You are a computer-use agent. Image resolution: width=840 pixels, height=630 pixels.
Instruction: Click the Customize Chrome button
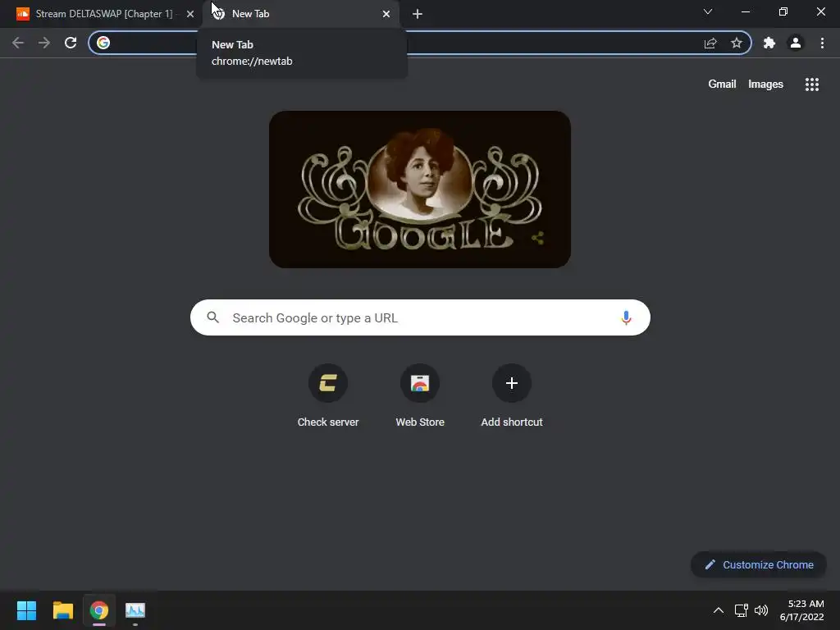click(759, 564)
